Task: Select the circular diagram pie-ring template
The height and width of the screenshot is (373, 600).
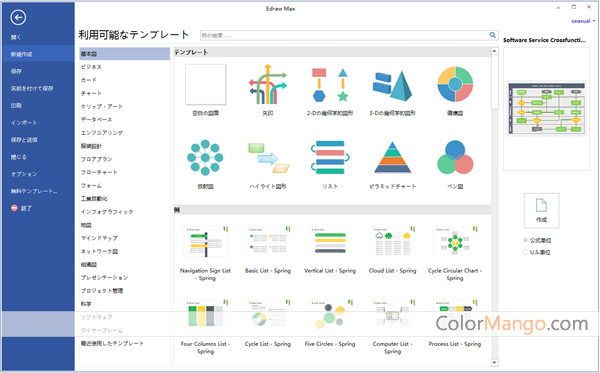Action: coord(455,84)
